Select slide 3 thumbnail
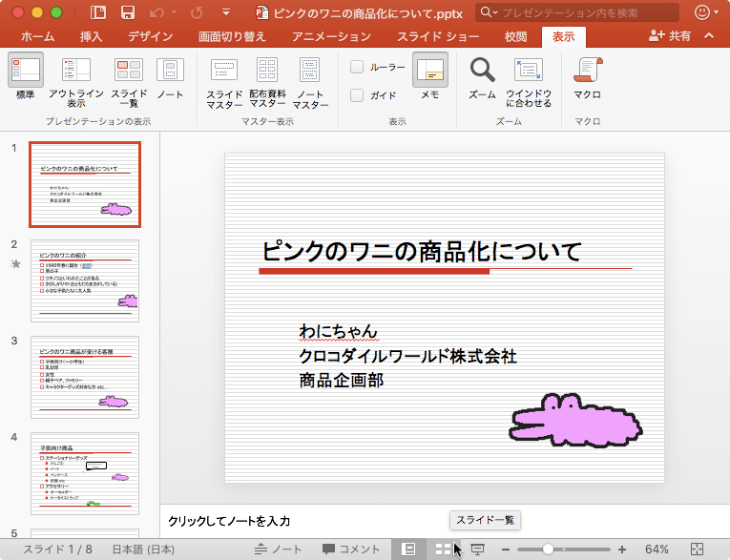 pyautogui.click(x=85, y=376)
